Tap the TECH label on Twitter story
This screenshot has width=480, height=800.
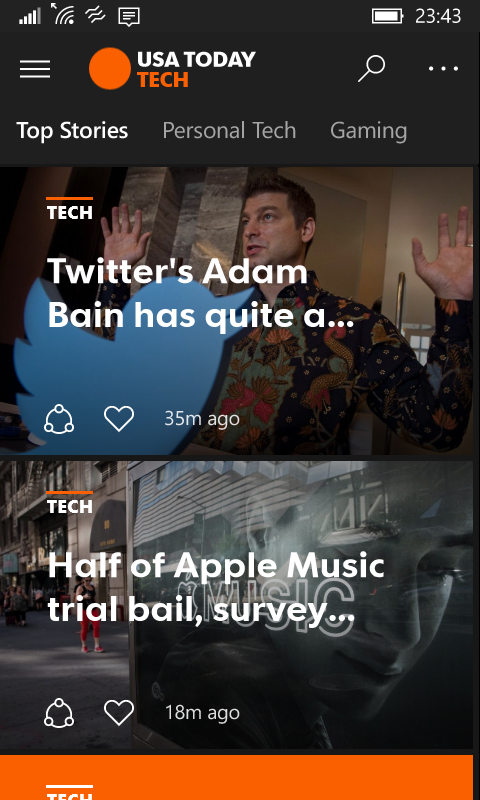tap(69, 212)
